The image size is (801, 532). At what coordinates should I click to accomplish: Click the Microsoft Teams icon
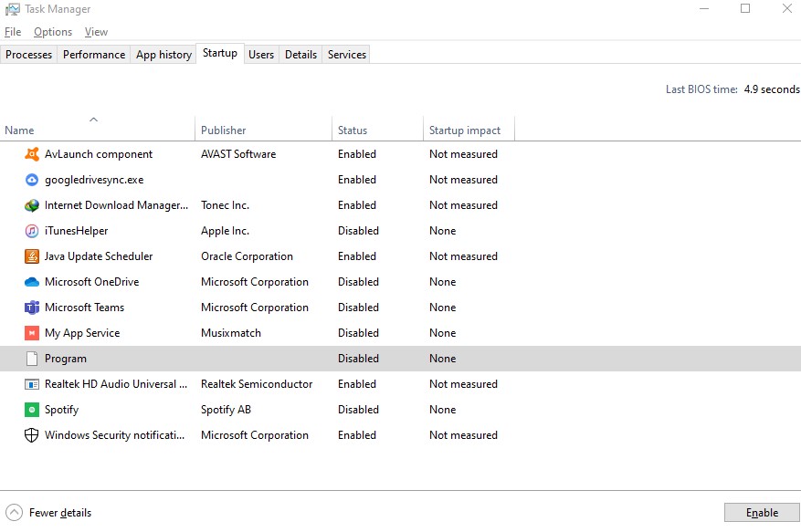(32, 308)
